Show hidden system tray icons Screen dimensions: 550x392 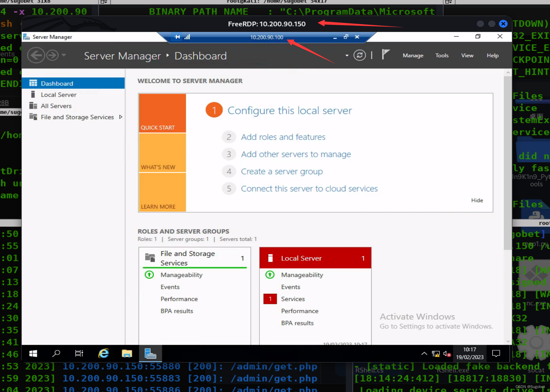[x=424, y=354]
